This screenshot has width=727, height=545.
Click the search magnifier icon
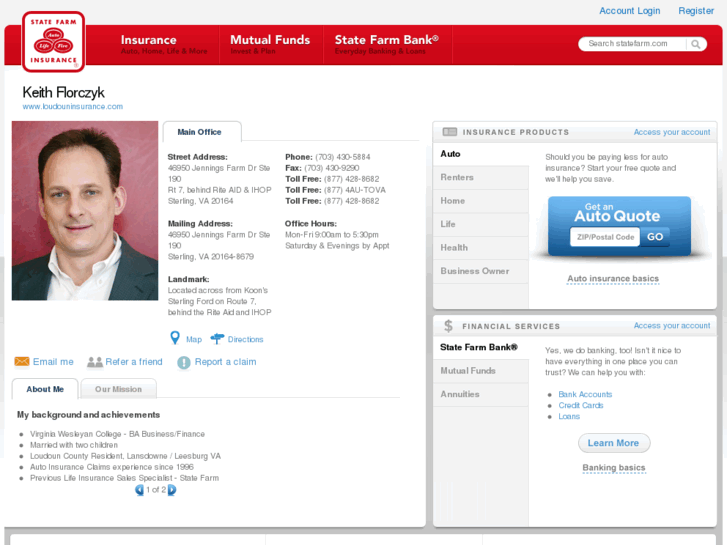click(x=695, y=44)
